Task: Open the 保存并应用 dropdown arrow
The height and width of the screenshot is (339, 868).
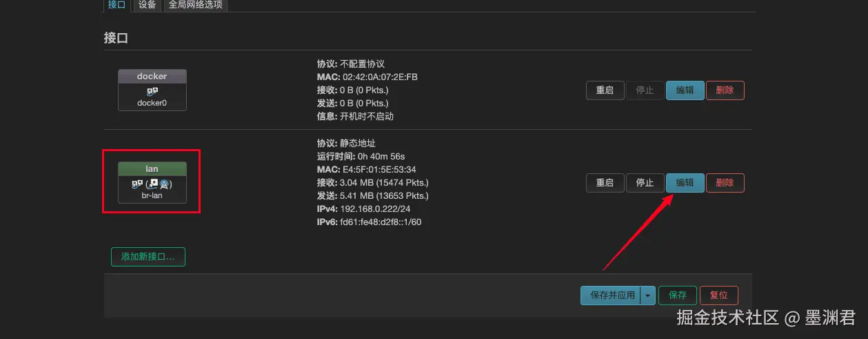Action: (x=647, y=295)
